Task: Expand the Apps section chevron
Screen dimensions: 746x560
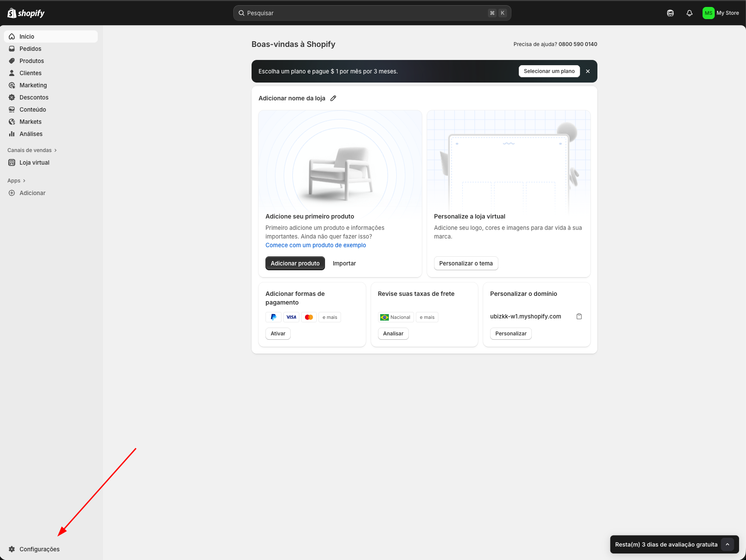Action: click(24, 181)
